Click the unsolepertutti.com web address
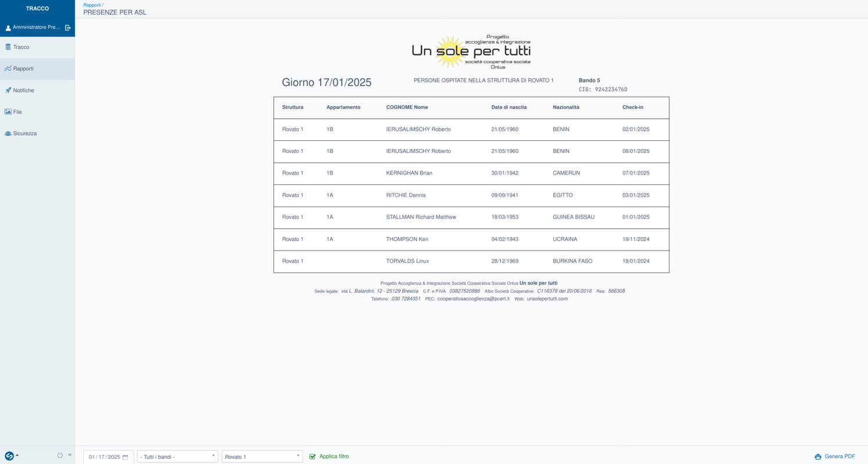Viewport: 868px width, 464px height. click(548, 299)
